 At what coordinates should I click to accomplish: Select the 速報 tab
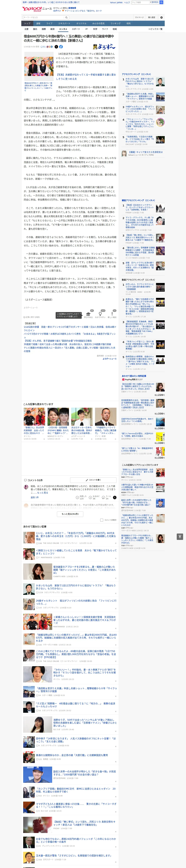point(38,24)
